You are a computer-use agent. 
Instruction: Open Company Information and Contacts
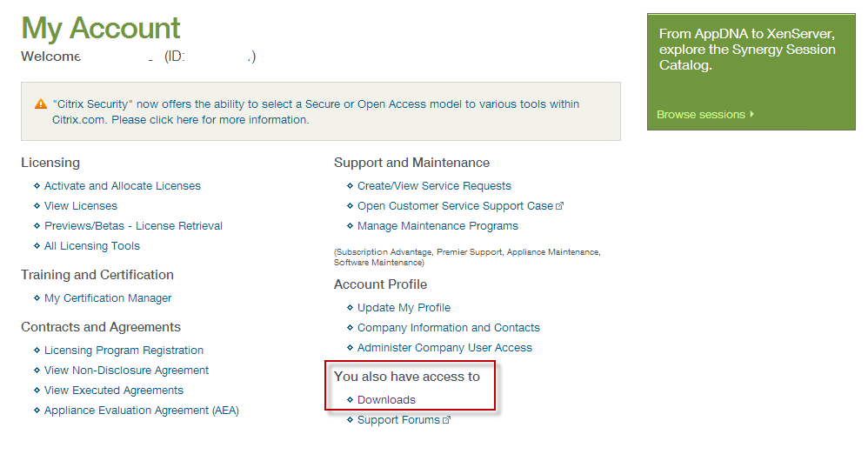click(x=448, y=328)
